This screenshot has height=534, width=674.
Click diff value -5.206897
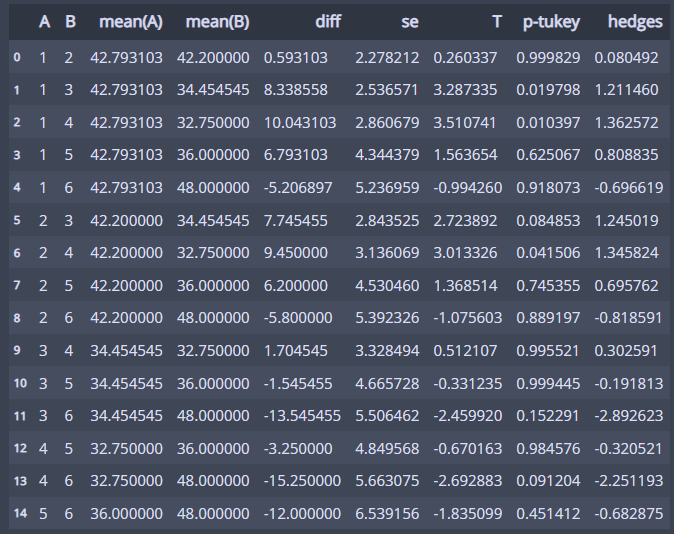pyautogui.click(x=298, y=188)
